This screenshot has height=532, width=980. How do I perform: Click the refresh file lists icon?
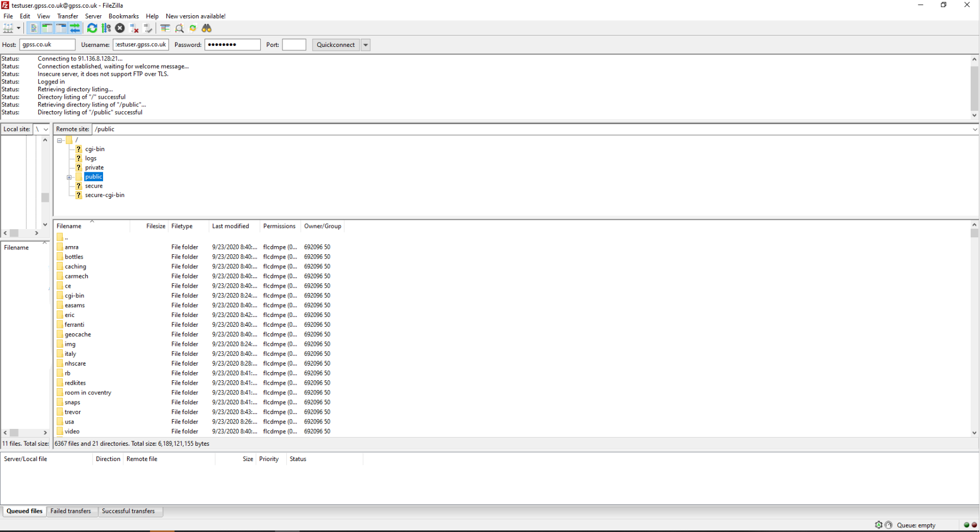92,28
